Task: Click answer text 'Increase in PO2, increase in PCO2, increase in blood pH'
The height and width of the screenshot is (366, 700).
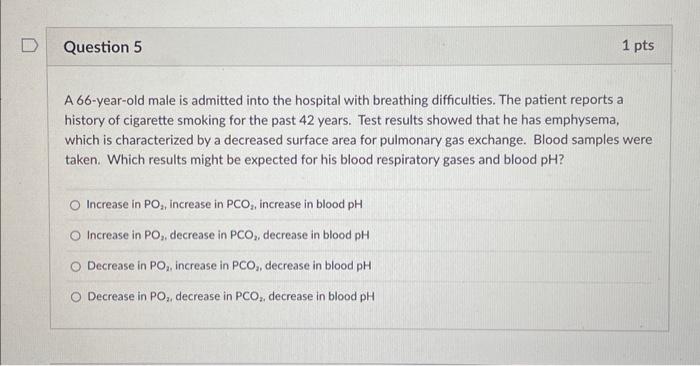Action: click(224, 204)
